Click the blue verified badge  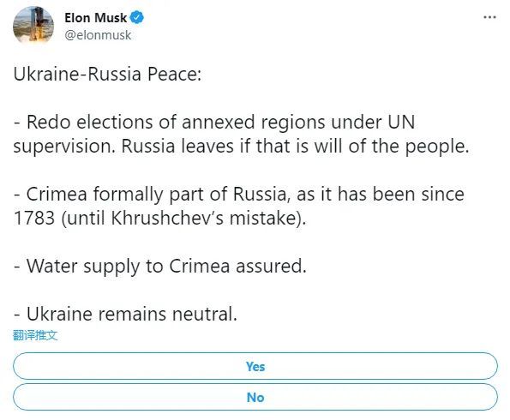(x=137, y=17)
